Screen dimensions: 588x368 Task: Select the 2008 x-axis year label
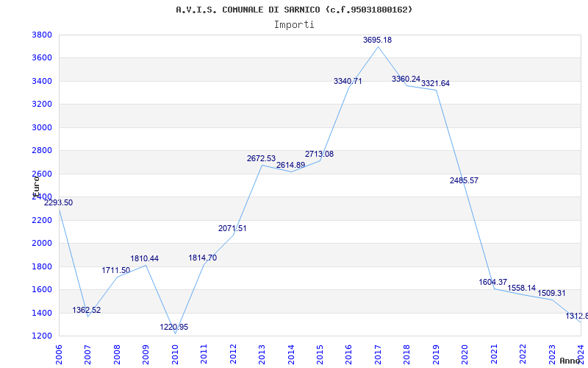[x=117, y=355]
